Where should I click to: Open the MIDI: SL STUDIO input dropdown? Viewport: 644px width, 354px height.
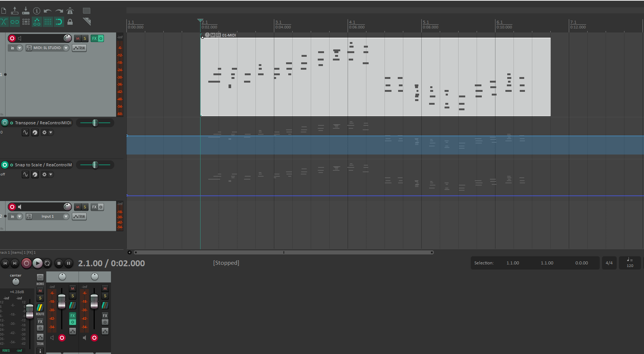pos(66,48)
